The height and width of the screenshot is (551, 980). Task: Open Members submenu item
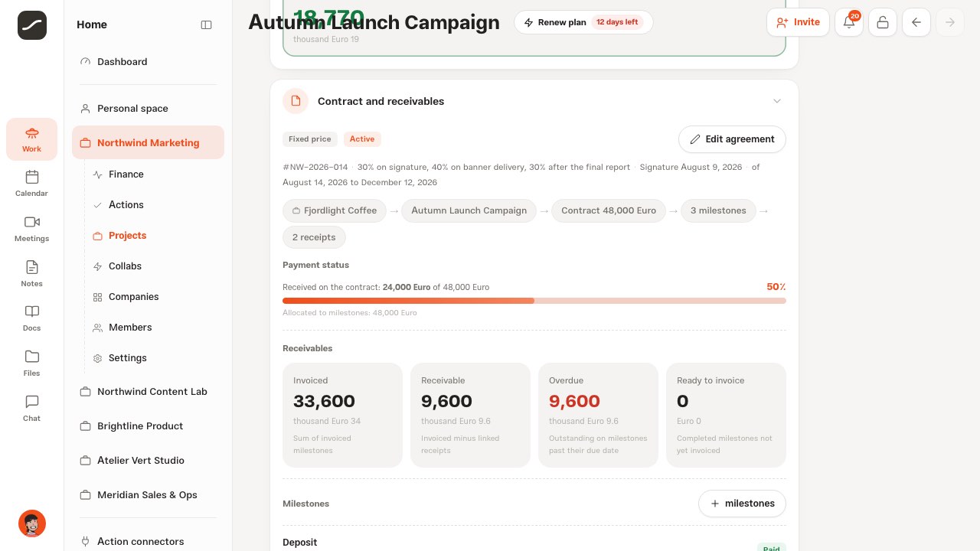155,328
